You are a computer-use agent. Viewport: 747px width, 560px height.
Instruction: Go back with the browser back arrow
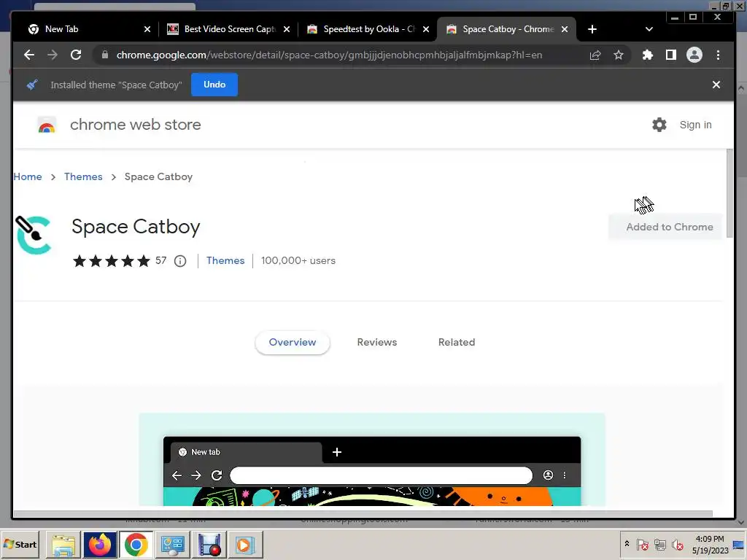pos(29,55)
